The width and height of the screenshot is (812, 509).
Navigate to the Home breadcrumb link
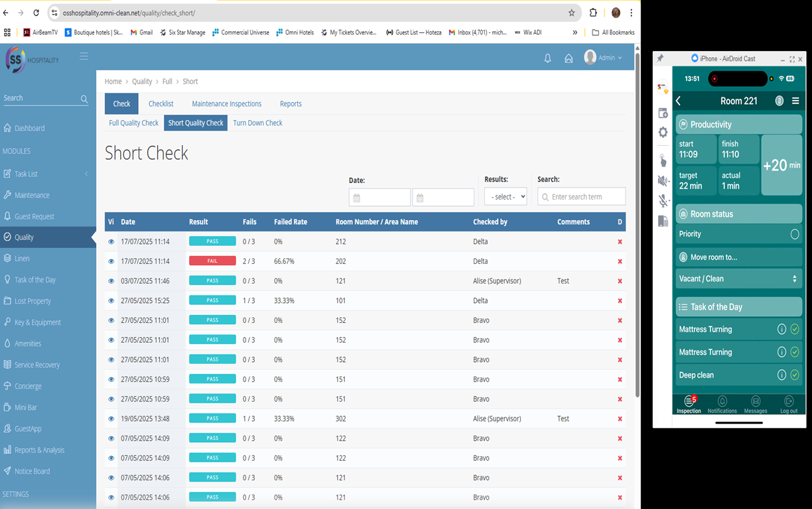point(113,81)
